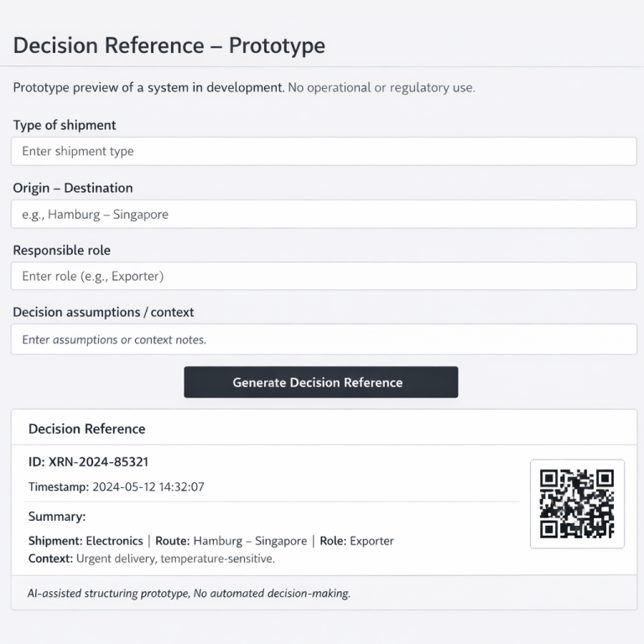Click the ID XRN-2024-85321 text
The image size is (644, 644).
coord(88,462)
